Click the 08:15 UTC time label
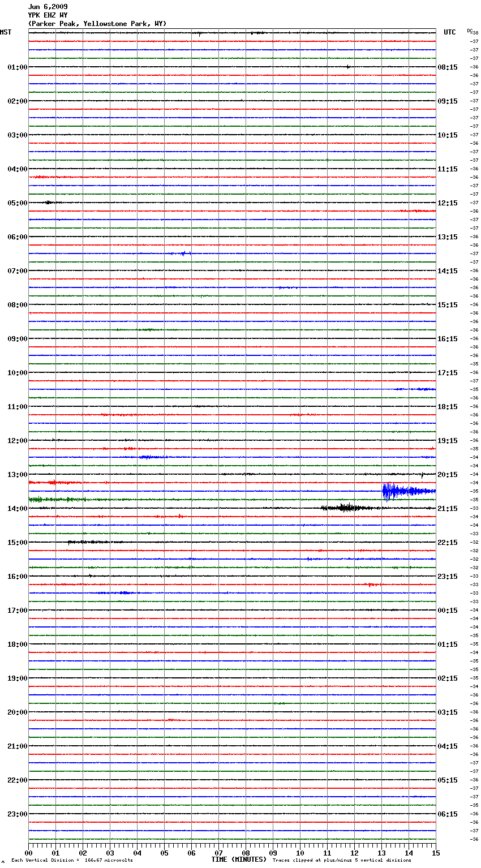The width and height of the screenshot is (481, 868). [x=448, y=67]
